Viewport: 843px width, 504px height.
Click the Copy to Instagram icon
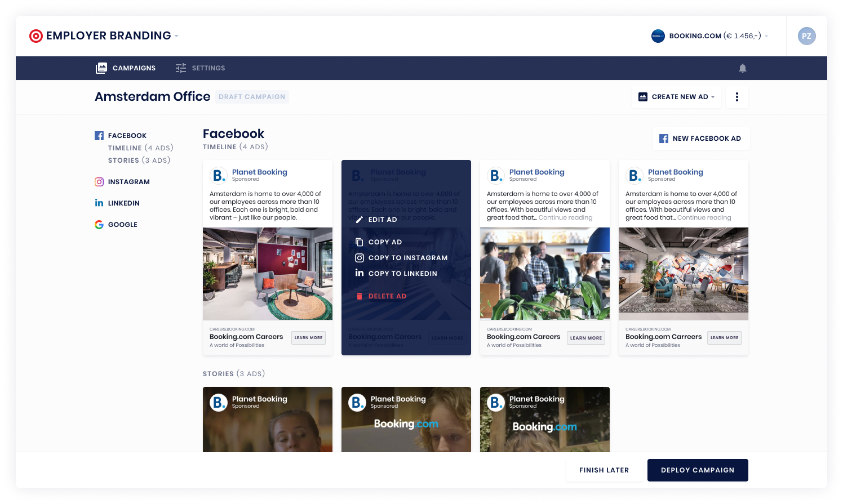360,258
